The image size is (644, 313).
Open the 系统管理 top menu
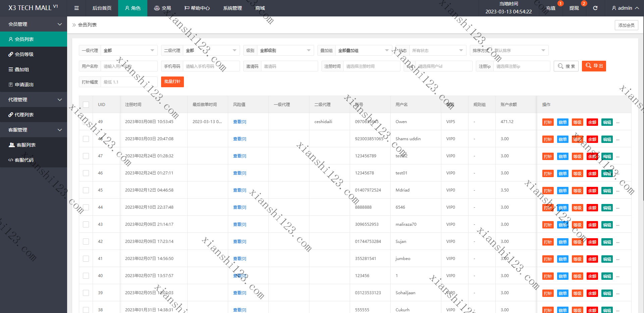coord(233,8)
